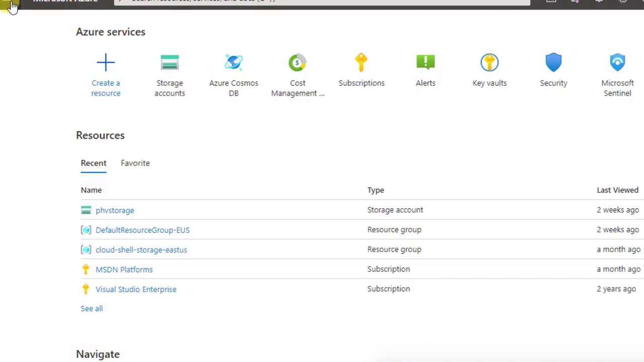
Task: Click '2 weeks ago' in DefaultResourceGroup-EUS row
Action: (x=618, y=229)
